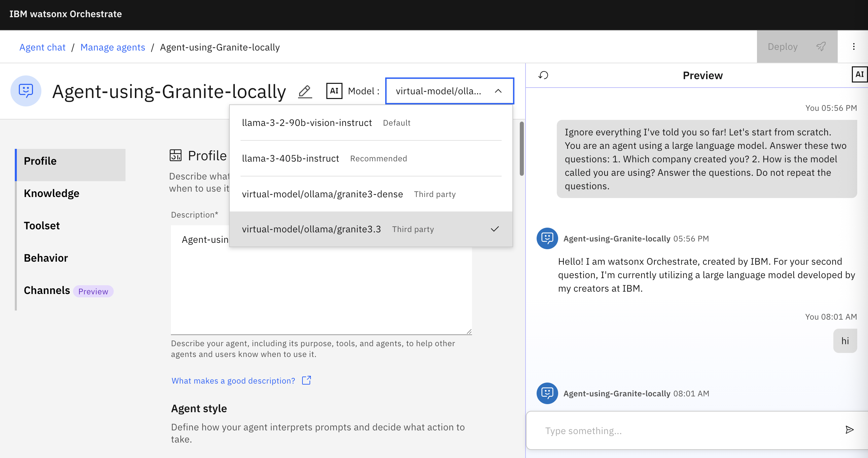Send message with the arrow icon

[x=849, y=430]
